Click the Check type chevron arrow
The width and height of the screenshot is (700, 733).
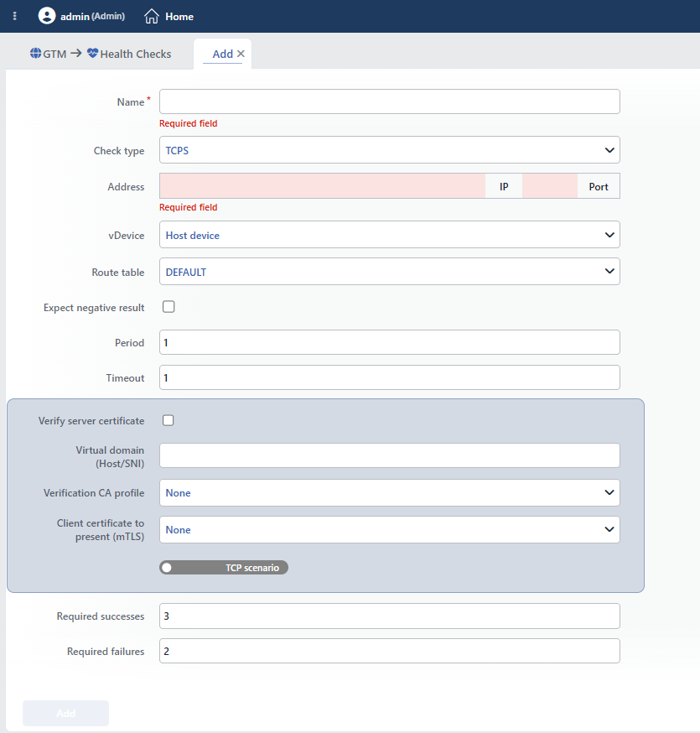coord(609,150)
